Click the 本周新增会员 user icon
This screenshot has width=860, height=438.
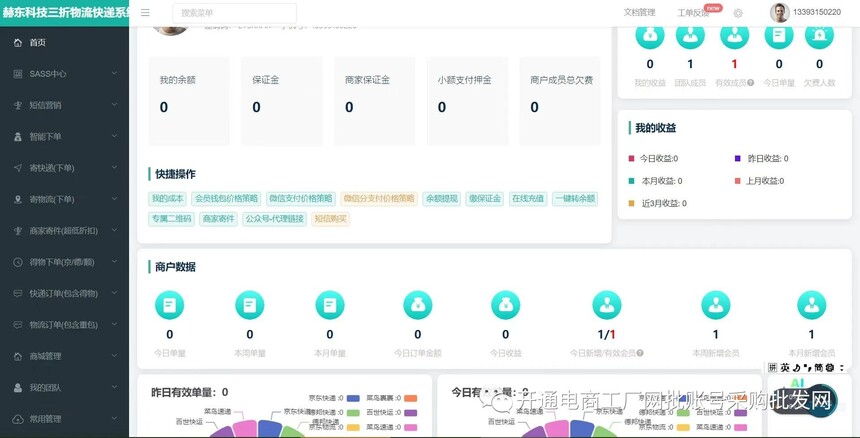716,305
